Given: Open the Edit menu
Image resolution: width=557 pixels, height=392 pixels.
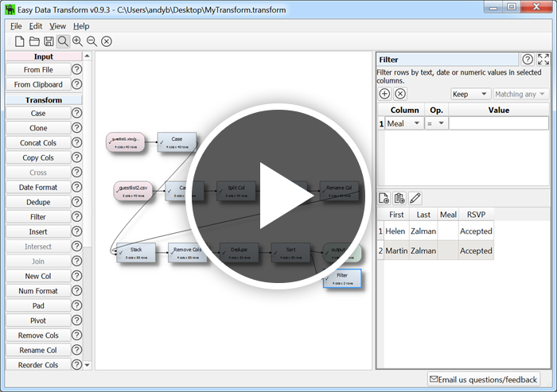Looking at the screenshot, I should (36, 25).
